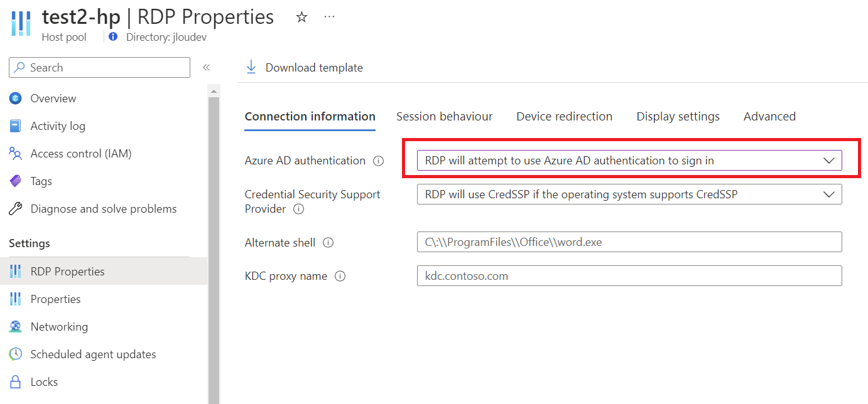This screenshot has width=868, height=404.
Task: Switch to the Session behaviour tab
Action: (444, 117)
